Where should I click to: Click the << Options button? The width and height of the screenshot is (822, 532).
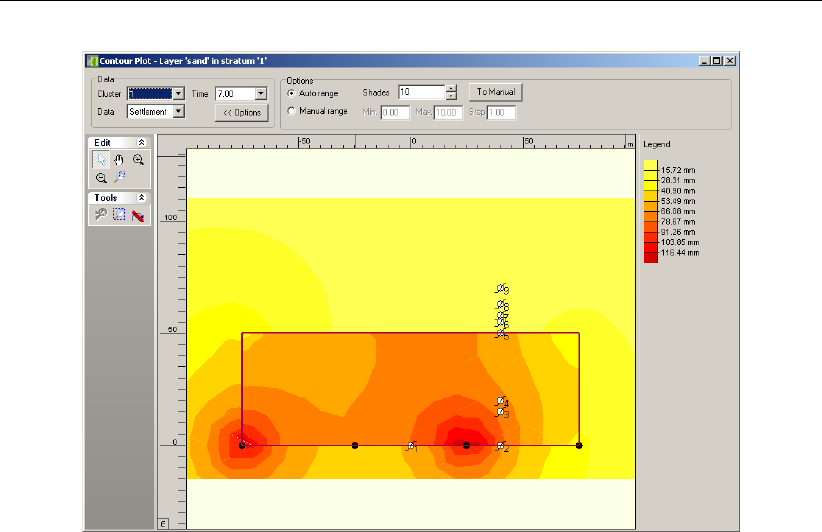click(x=242, y=112)
